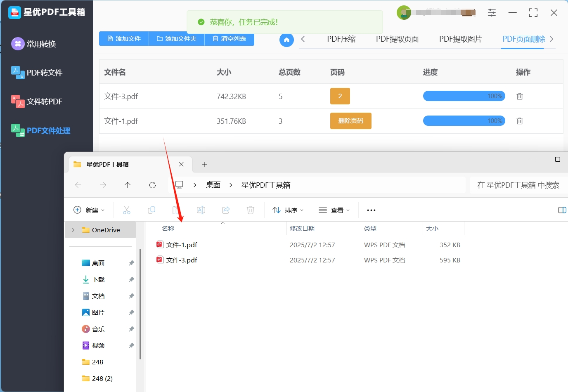This screenshot has width=568, height=392.
Task: Click the This PC monitor icon in address bar
Action: point(179,185)
